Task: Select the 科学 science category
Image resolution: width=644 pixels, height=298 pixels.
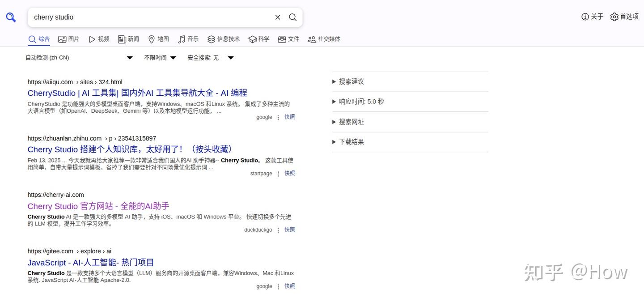Action: tap(259, 39)
